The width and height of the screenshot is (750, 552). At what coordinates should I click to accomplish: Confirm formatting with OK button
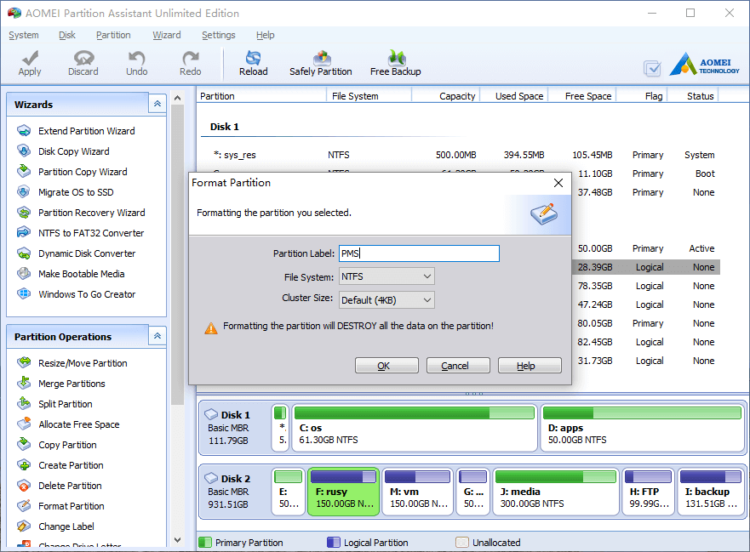pyautogui.click(x=386, y=365)
